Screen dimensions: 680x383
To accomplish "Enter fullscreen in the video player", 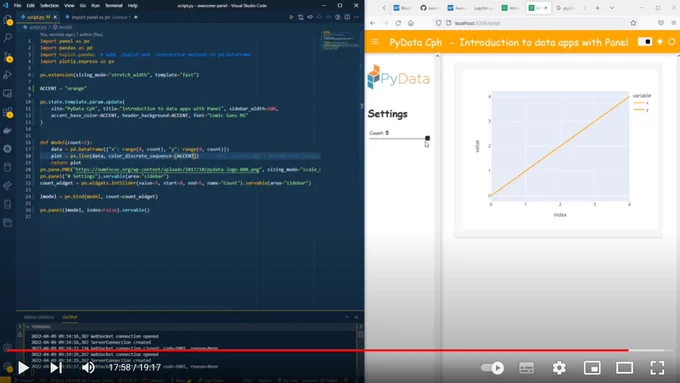I will (657, 368).
